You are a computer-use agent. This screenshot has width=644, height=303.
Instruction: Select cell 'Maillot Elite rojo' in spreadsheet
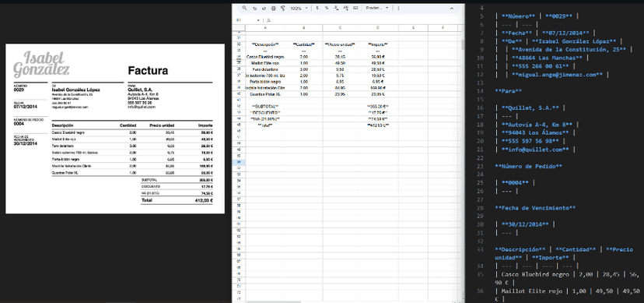pyautogui.click(x=265, y=63)
